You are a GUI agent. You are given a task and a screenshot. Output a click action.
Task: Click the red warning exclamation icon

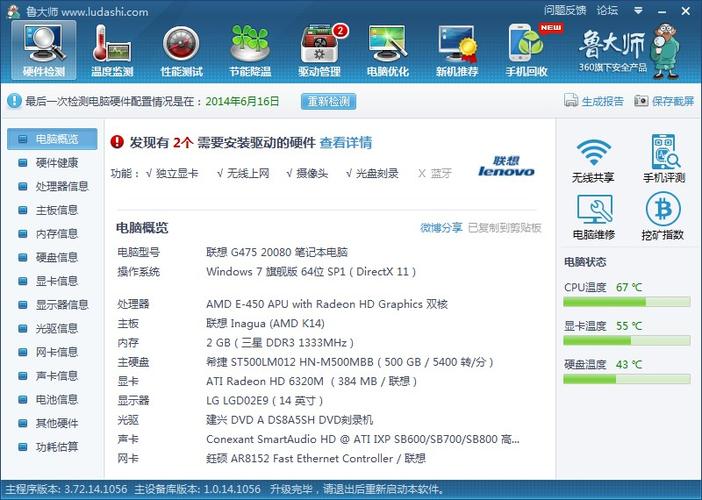117,142
